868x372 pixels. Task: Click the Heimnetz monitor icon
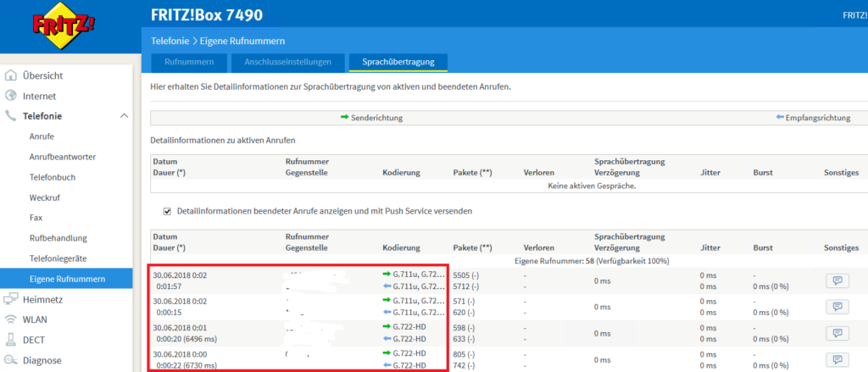11,299
